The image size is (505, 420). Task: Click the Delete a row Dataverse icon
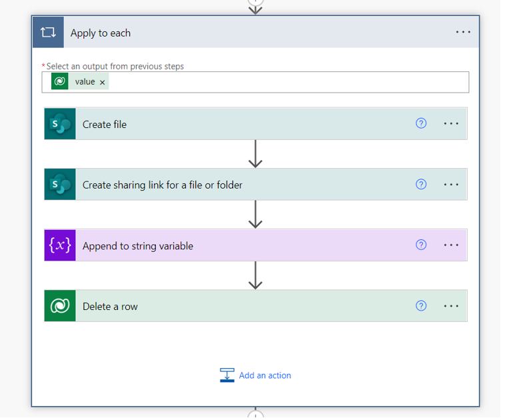60,306
